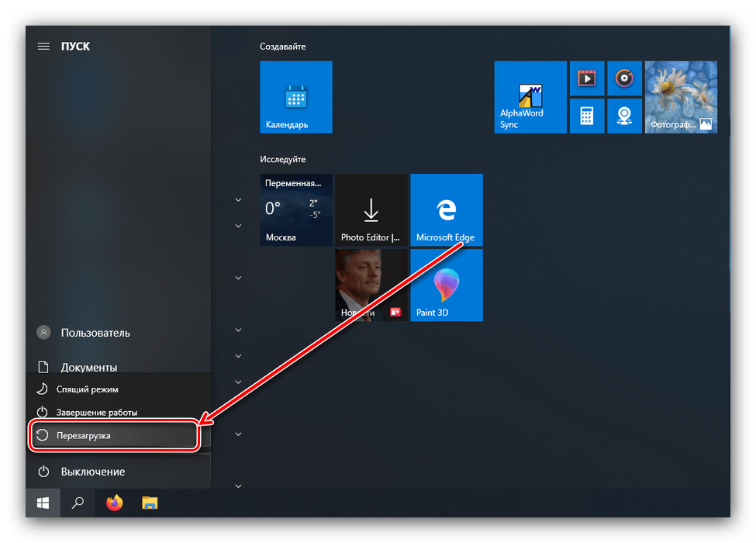Select Завершение работы in the power menu
Viewport: 756px width, 543px height.
pos(96,413)
